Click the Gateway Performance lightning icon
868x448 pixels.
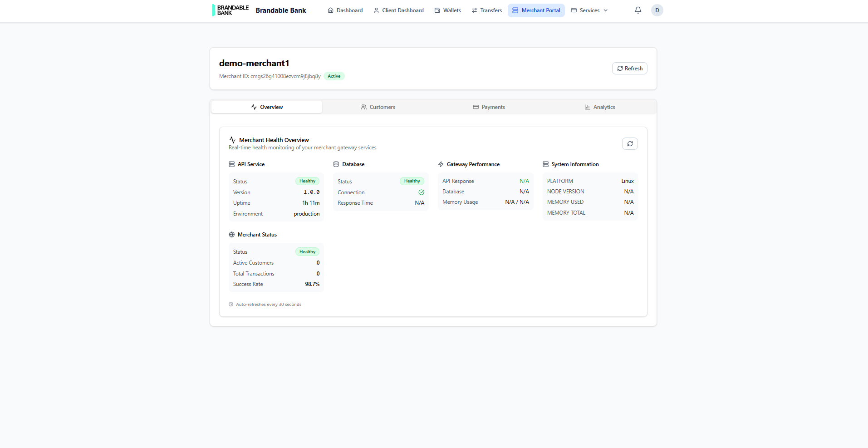441,164
